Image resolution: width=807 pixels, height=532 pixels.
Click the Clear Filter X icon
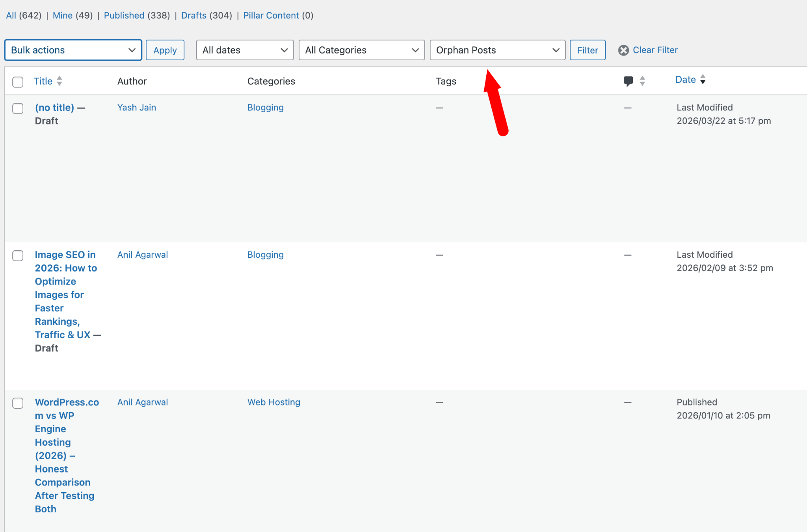click(623, 50)
